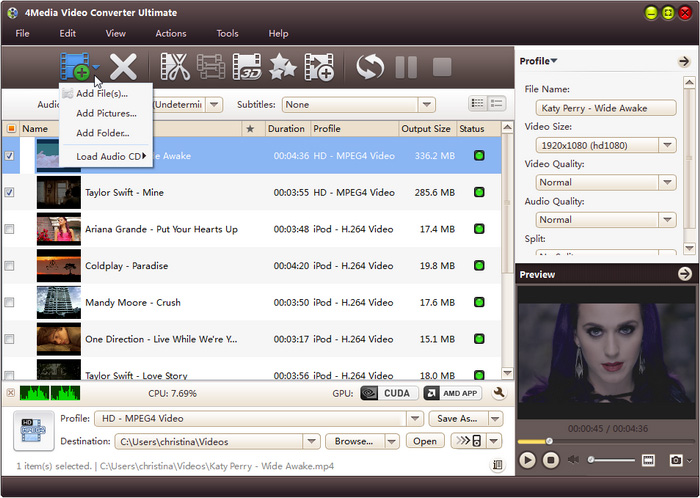The height and width of the screenshot is (498, 700).
Task: Click the Pause toolbar button
Action: point(406,67)
